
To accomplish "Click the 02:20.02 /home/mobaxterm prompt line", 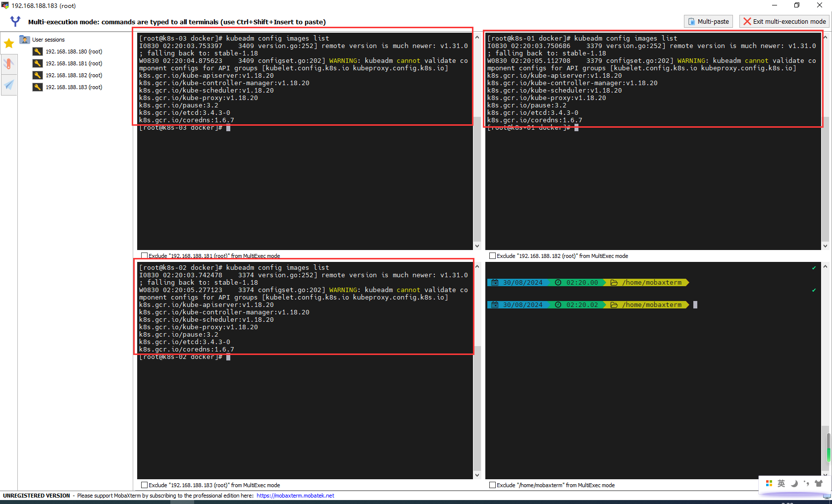I will (592, 304).
